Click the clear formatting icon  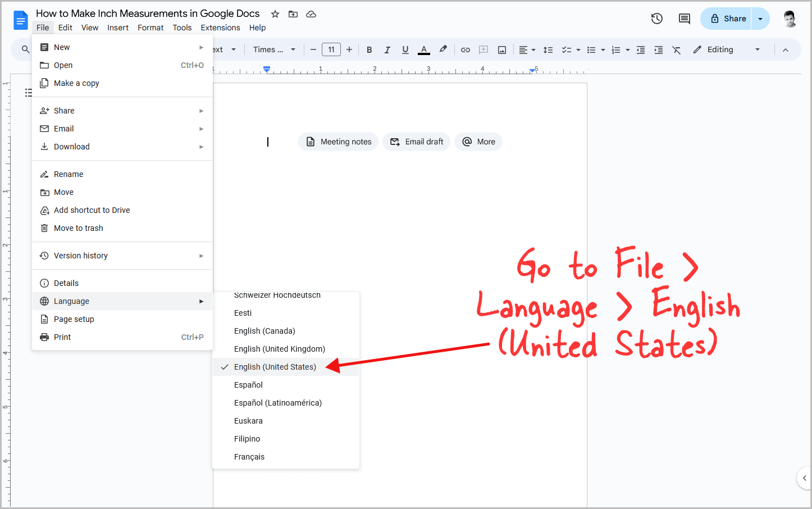click(677, 49)
